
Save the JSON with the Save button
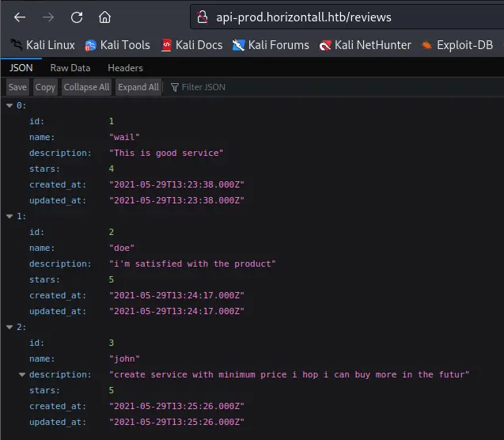pos(17,87)
